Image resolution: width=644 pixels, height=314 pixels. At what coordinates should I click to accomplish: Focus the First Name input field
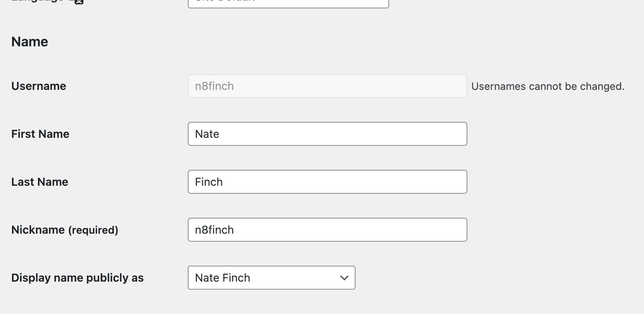tap(327, 134)
